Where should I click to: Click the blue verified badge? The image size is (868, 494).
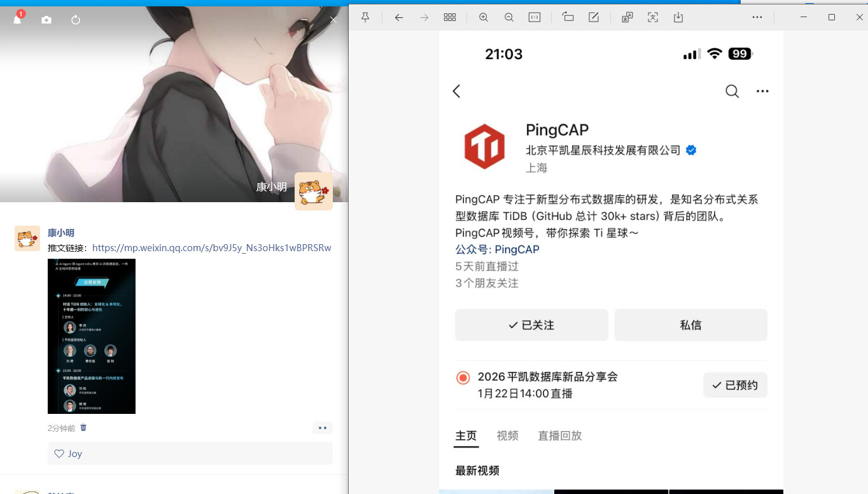(691, 150)
